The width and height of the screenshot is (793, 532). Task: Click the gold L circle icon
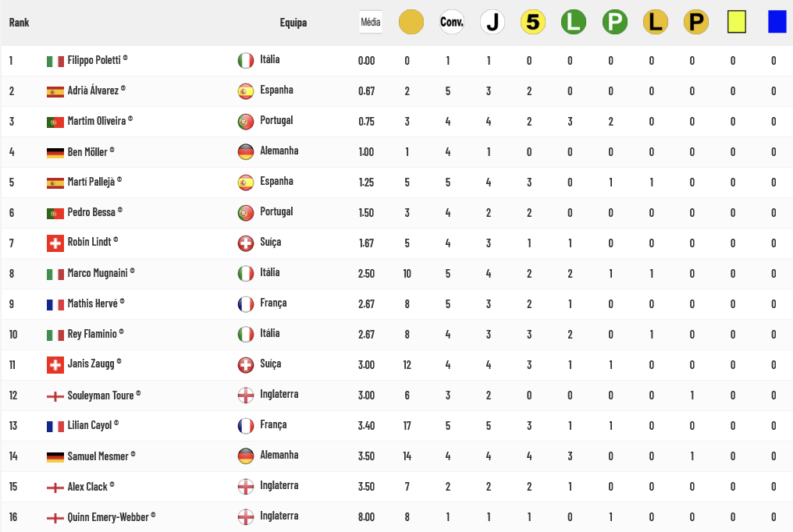[x=656, y=22]
